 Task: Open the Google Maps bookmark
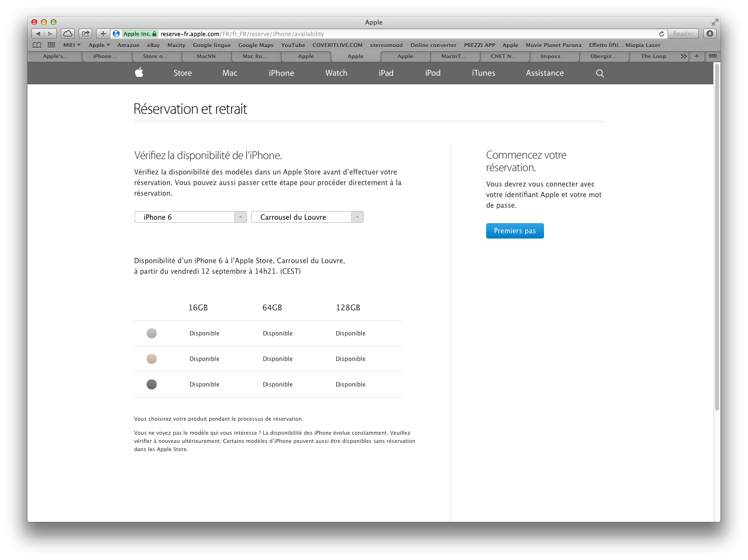tap(256, 45)
